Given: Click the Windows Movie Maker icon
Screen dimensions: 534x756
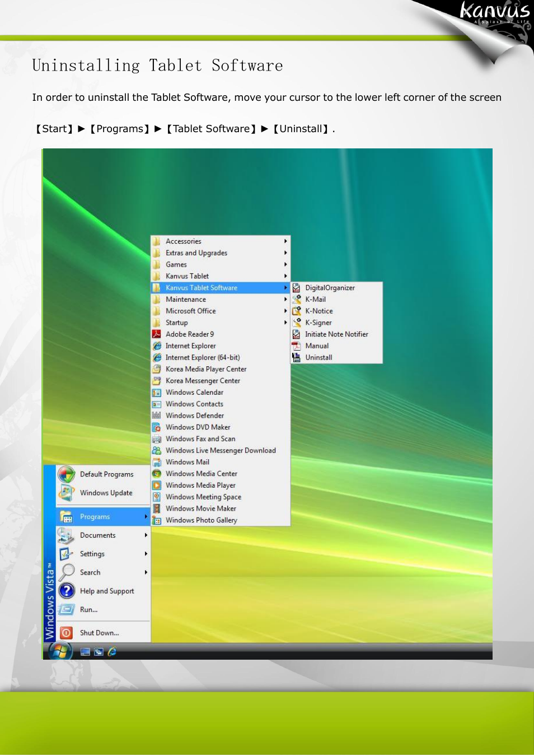Looking at the screenshot, I should tap(157, 509).
